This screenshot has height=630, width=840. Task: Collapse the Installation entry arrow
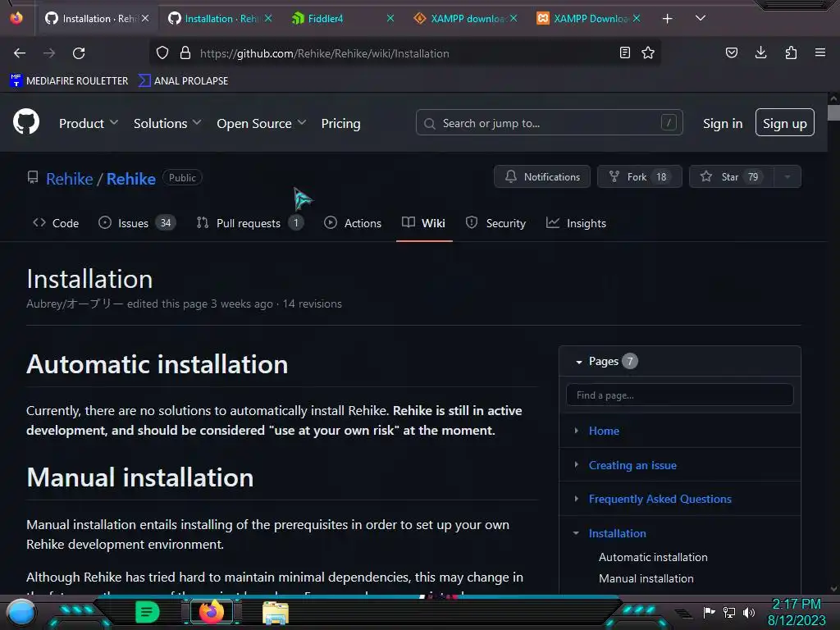576,533
